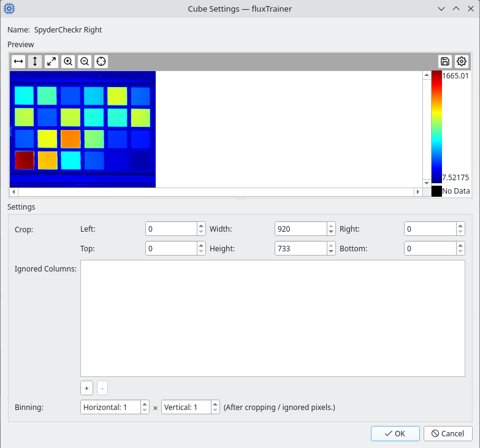Decrease the Height value
480x448 pixels.
click(x=331, y=251)
